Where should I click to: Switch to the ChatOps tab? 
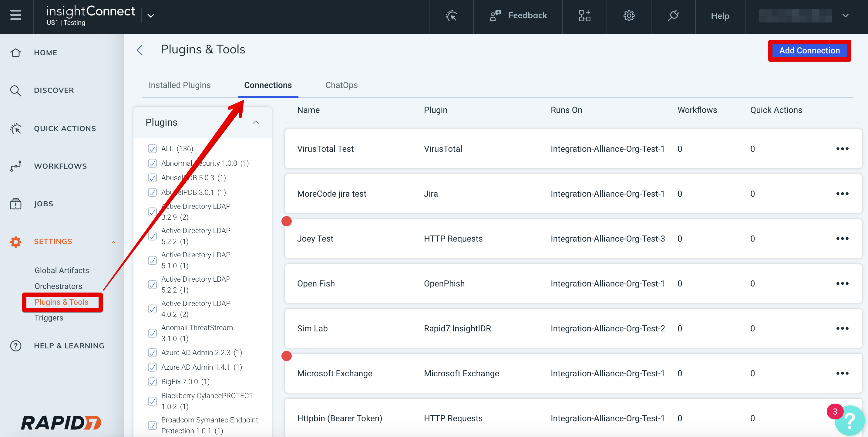pos(341,85)
